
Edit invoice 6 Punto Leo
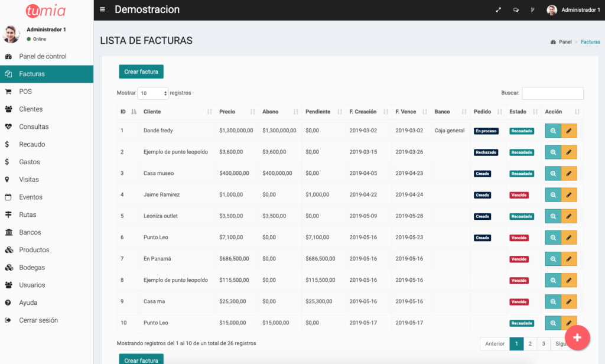(569, 238)
